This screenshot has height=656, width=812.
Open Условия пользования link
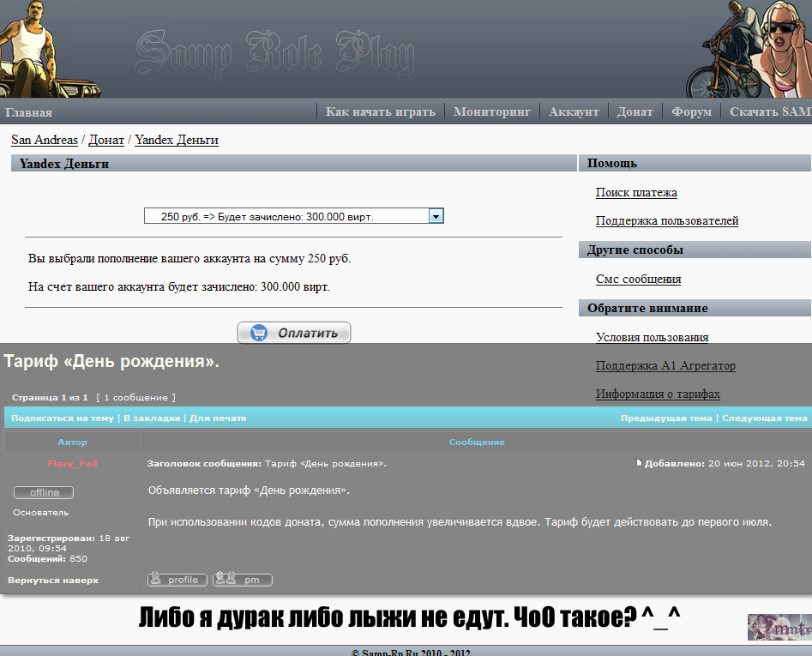pyautogui.click(x=652, y=337)
